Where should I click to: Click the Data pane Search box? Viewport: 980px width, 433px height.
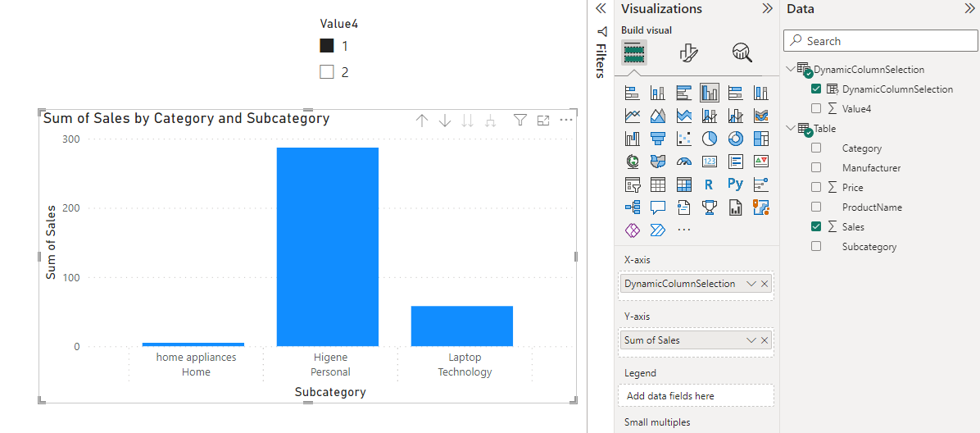point(880,41)
